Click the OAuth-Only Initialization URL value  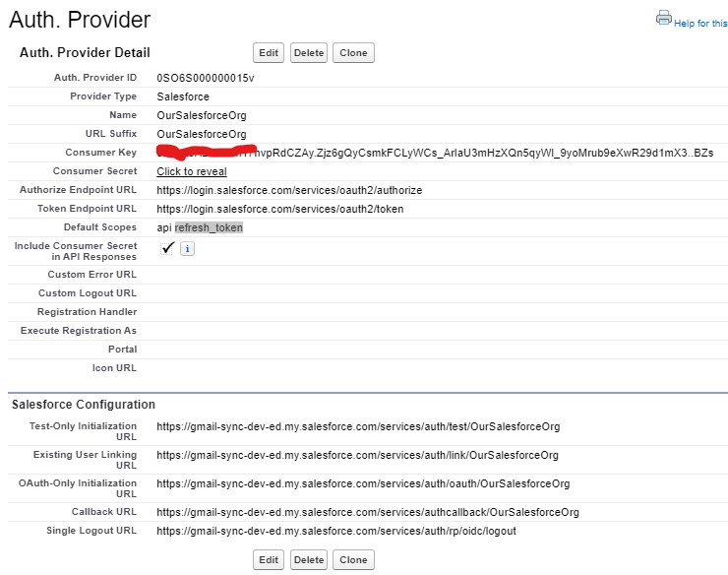362,484
